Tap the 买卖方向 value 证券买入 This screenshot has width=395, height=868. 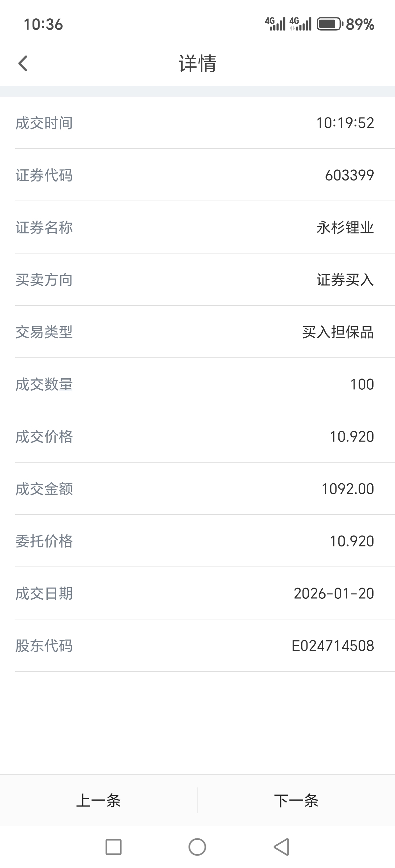(x=345, y=280)
